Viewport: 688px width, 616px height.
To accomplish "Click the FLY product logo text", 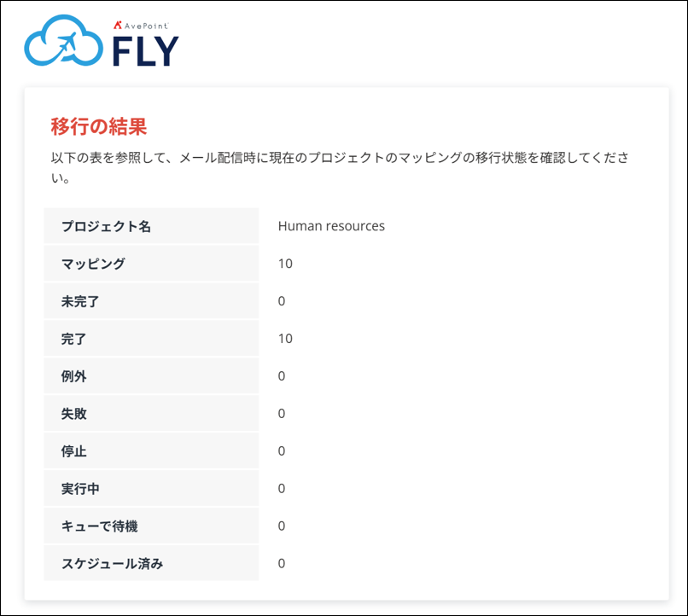I will 146,51.
